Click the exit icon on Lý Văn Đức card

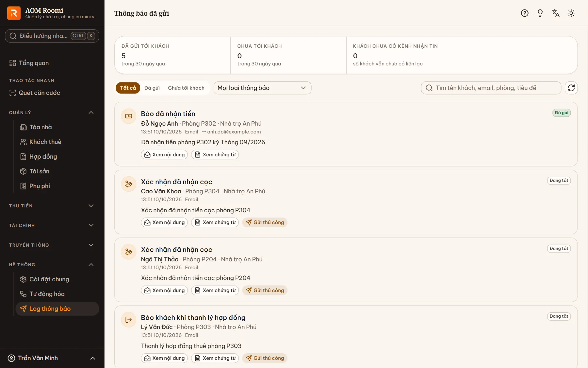(x=129, y=320)
